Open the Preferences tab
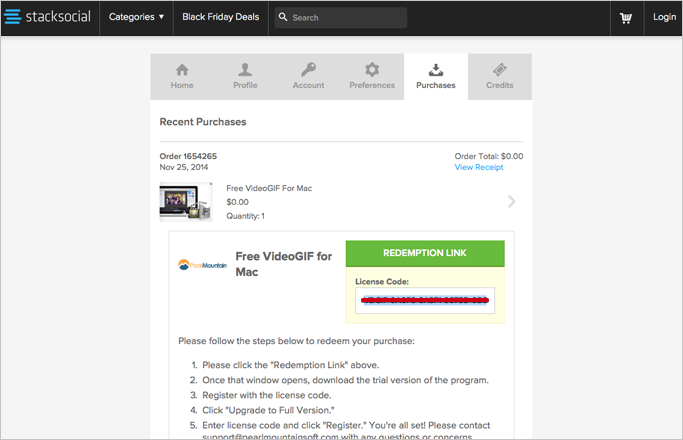683x440 pixels. [x=372, y=77]
